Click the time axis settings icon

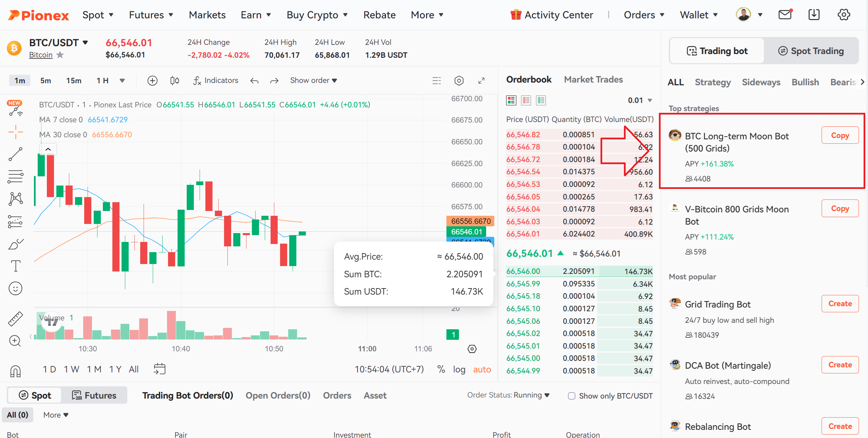472,349
